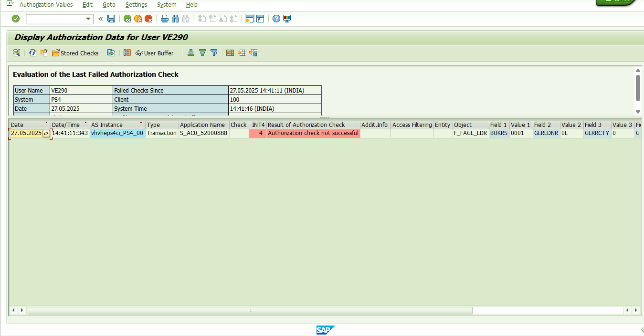Open the command field dropdown arrow
Screen dimensions: 644x336
click(x=88, y=19)
